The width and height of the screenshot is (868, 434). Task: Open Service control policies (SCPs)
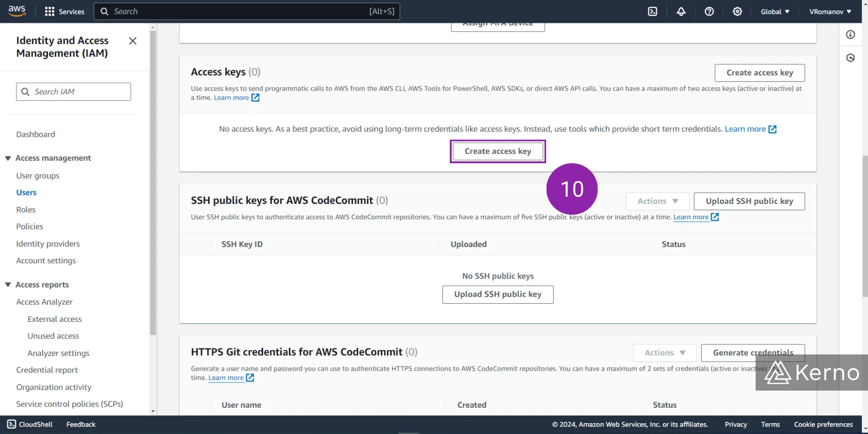point(70,404)
